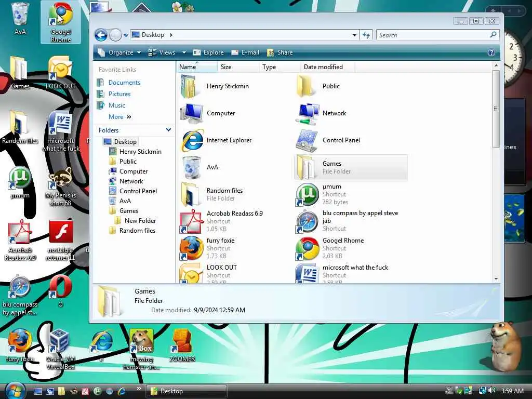Viewport: 532px width, 399px height.
Task: Select blu compass by appel steve jab
Action: (x=351, y=221)
